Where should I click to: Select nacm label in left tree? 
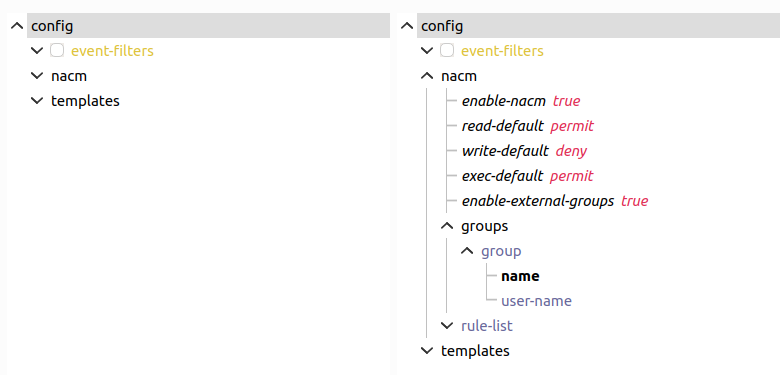(69, 76)
